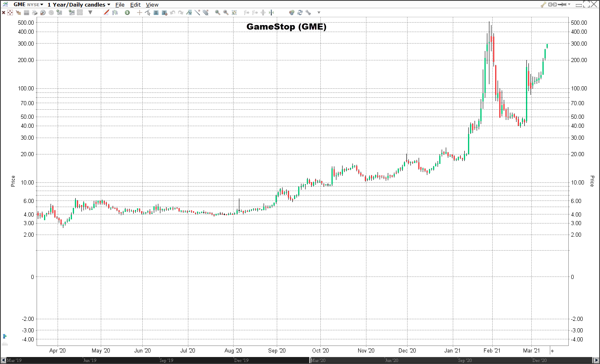Select the parallel lines channel tool

(x=206, y=12)
